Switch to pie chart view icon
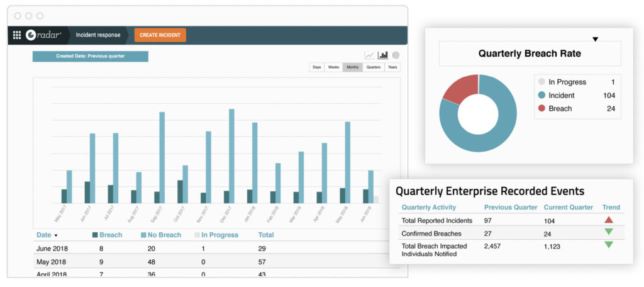 click(396, 55)
